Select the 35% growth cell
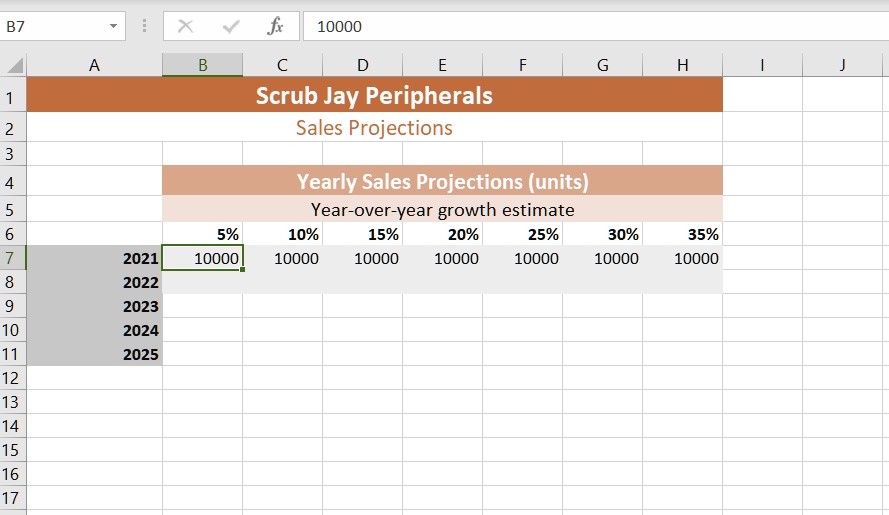This screenshot has width=889, height=515. [x=683, y=234]
